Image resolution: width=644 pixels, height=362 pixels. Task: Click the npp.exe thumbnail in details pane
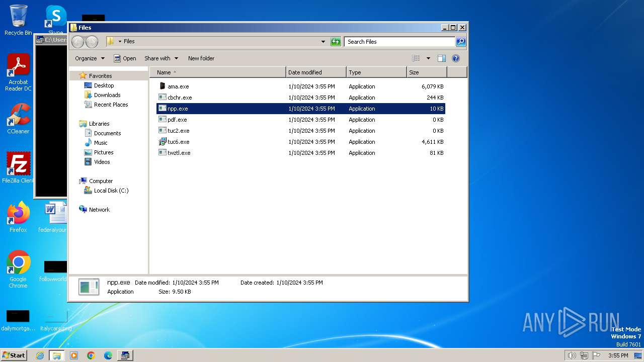click(x=89, y=287)
